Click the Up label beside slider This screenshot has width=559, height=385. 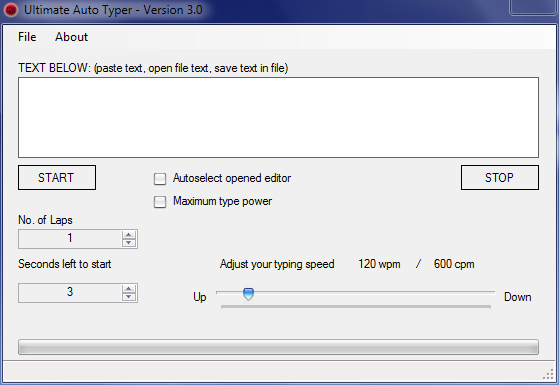[200, 297]
